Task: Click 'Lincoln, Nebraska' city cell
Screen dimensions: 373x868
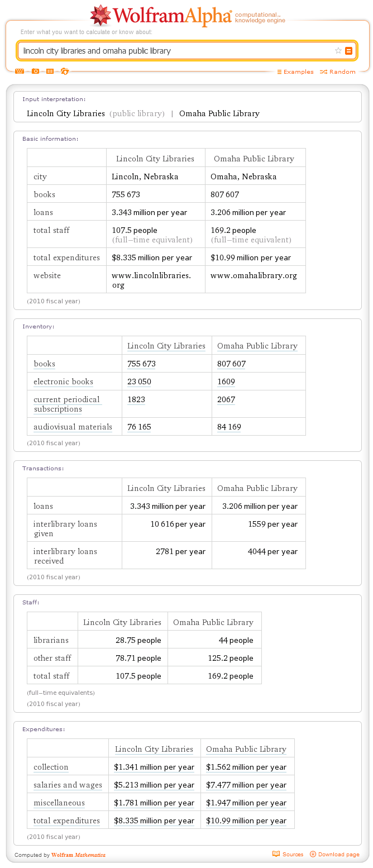Action: click(x=145, y=177)
